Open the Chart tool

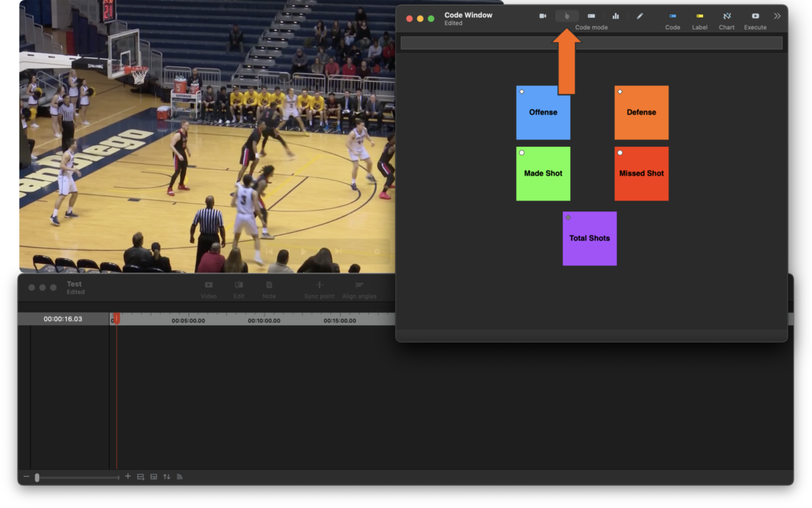click(726, 16)
